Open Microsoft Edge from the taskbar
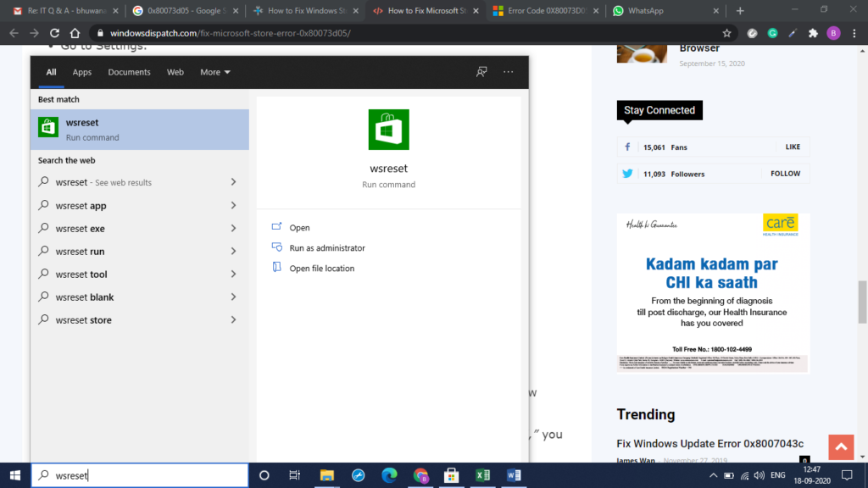Viewport: 868px width, 488px height. point(389,475)
